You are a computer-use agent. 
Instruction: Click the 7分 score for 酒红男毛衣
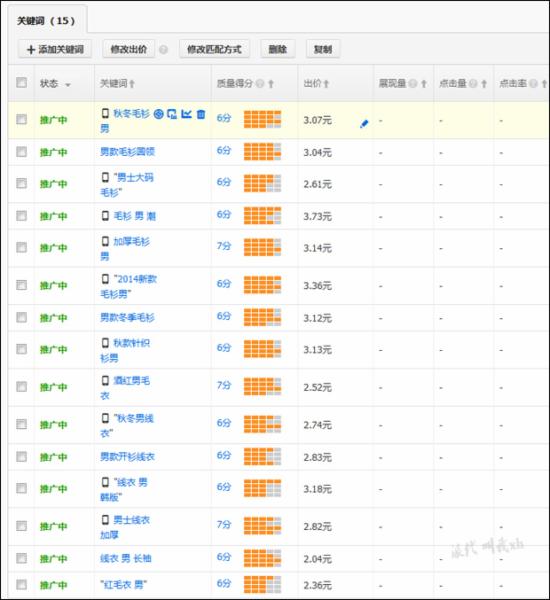click(x=224, y=385)
